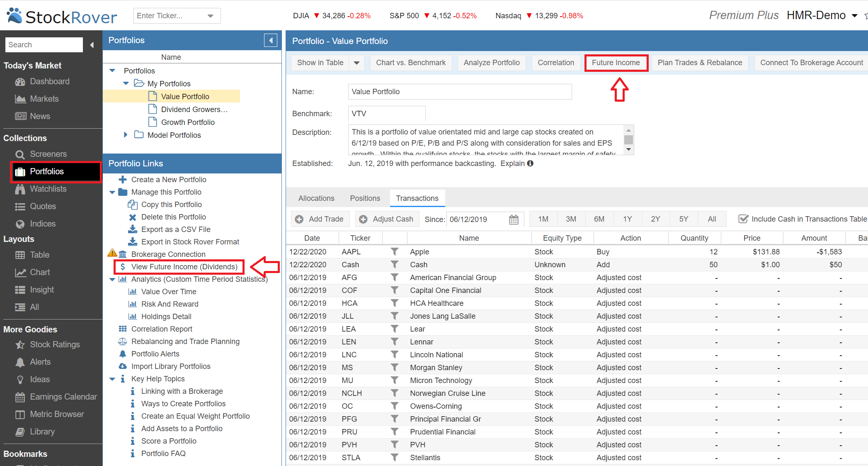Viewport: 868px width, 466px height.
Task: Open the Show in Table dropdown arrow
Action: coord(356,63)
